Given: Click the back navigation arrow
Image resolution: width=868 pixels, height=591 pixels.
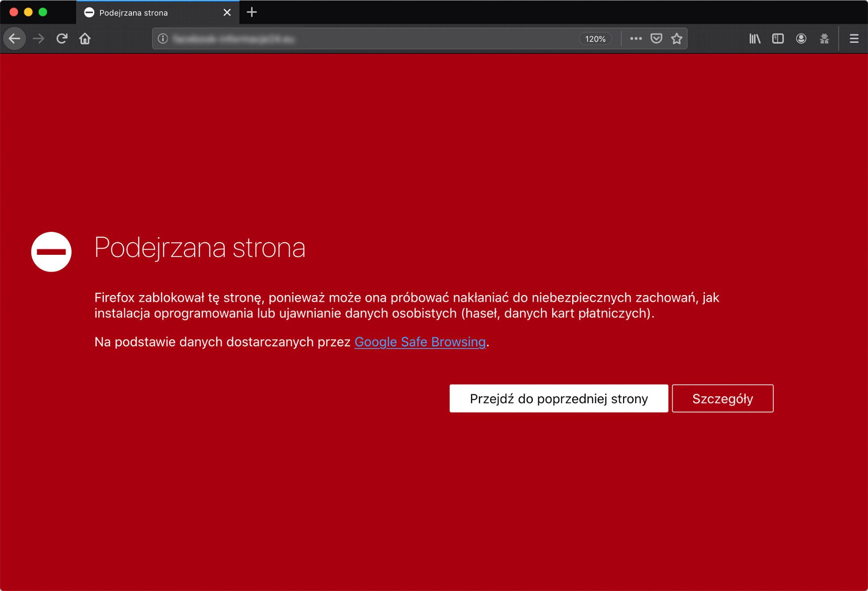Looking at the screenshot, I should click(x=15, y=39).
